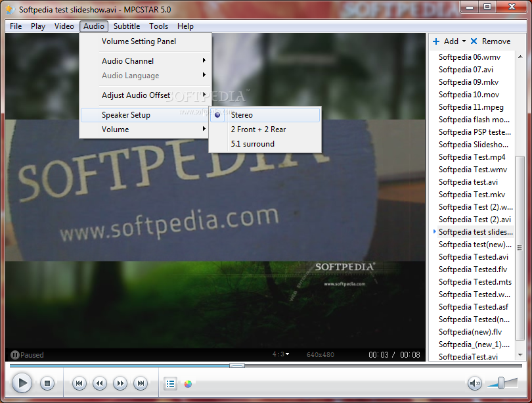Mute audio with the speaker icon
The image size is (532, 403).
[x=475, y=384]
